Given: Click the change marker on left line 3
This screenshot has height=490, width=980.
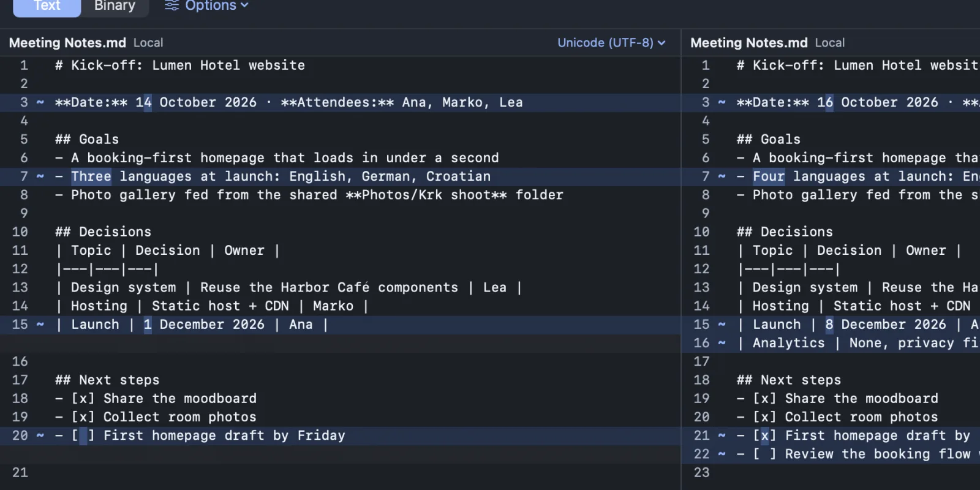Looking at the screenshot, I should (x=40, y=102).
